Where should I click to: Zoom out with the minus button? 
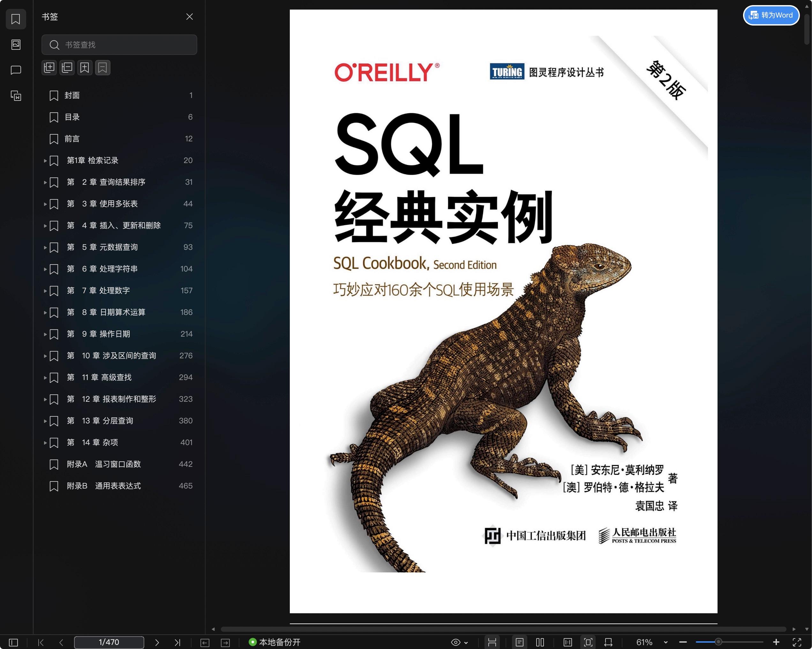point(683,642)
